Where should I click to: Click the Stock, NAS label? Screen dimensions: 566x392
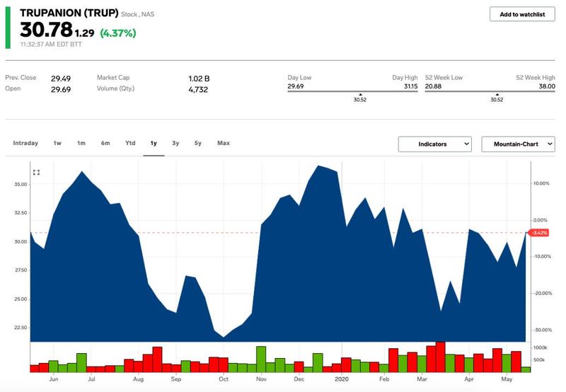(x=137, y=14)
